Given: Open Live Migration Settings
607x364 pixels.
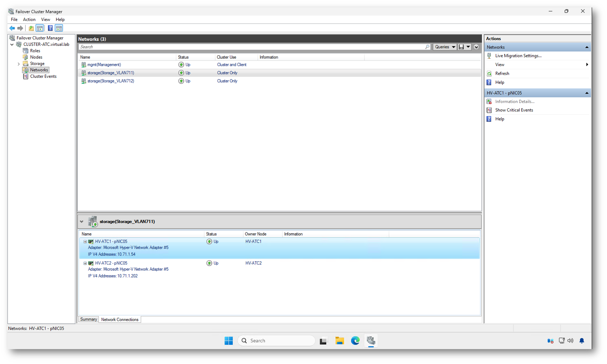Looking at the screenshot, I should pos(518,56).
